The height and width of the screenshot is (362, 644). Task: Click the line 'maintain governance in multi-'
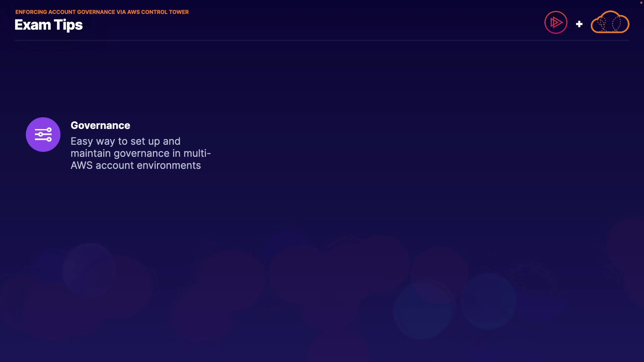tap(141, 154)
